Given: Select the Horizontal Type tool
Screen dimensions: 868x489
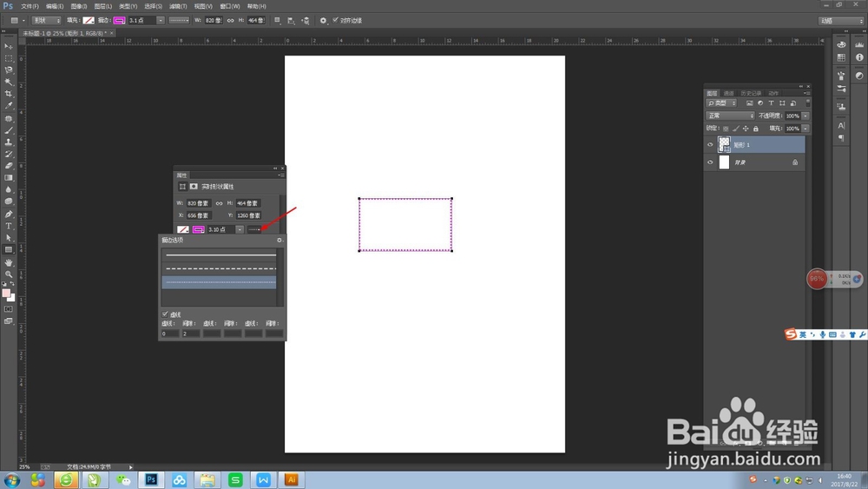Looking at the screenshot, I should coord(9,226).
